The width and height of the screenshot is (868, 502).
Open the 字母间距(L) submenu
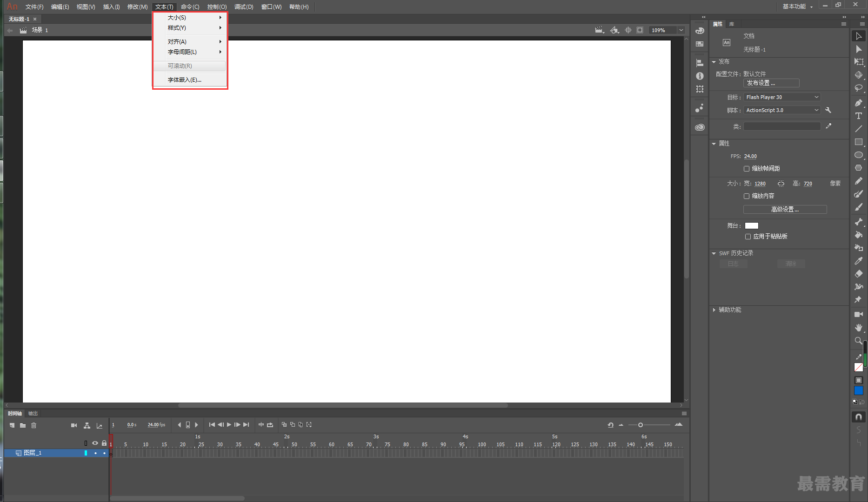click(191, 52)
